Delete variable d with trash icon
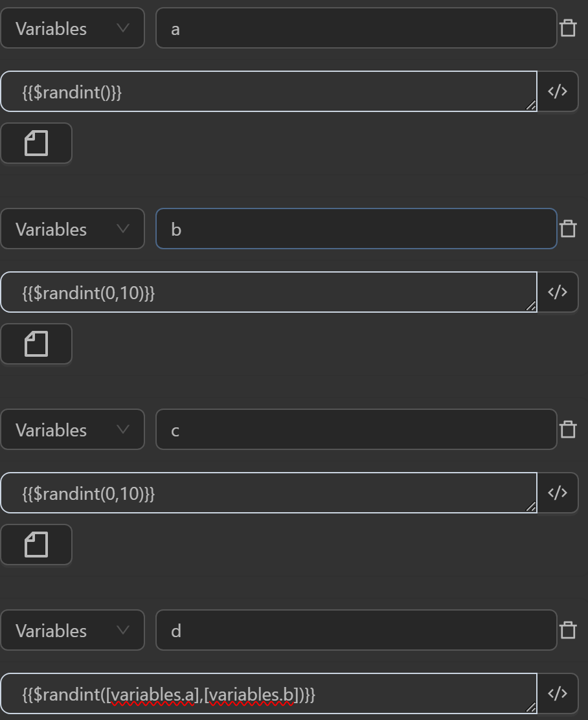The image size is (588, 720). [568, 630]
